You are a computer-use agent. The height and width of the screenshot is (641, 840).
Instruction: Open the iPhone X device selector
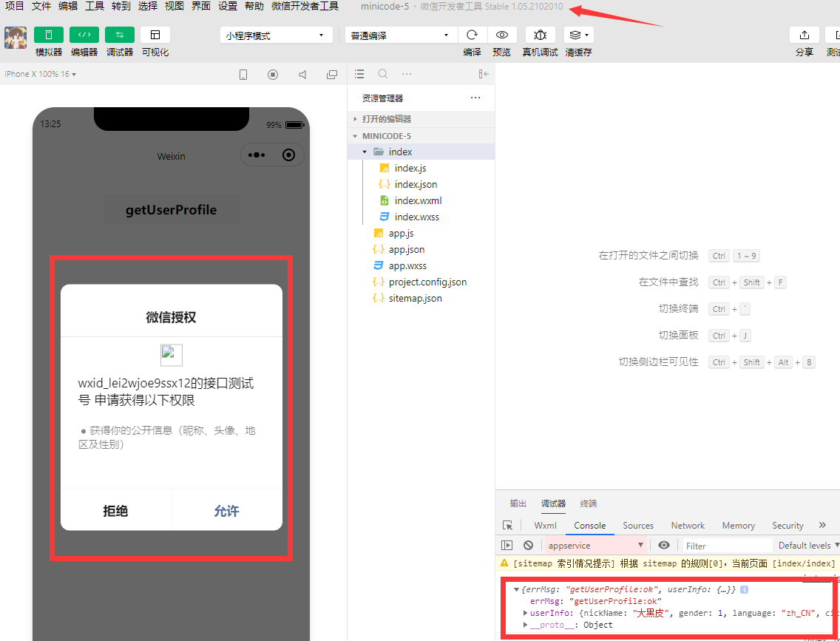[40, 74]
